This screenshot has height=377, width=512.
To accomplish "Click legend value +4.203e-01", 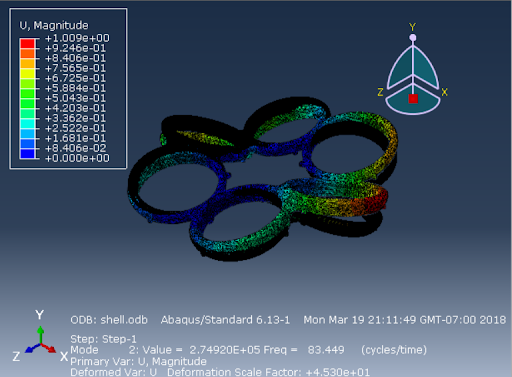I will pos(75,108).
